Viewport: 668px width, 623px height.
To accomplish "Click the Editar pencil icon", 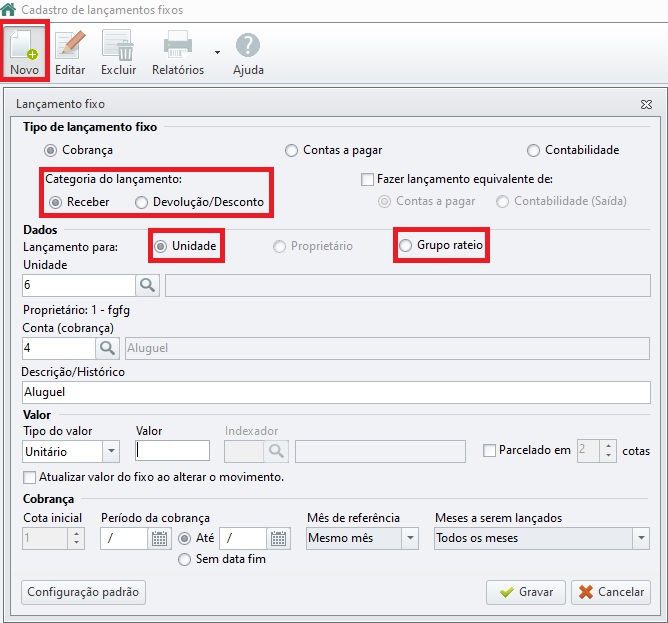I will point(70,44).
